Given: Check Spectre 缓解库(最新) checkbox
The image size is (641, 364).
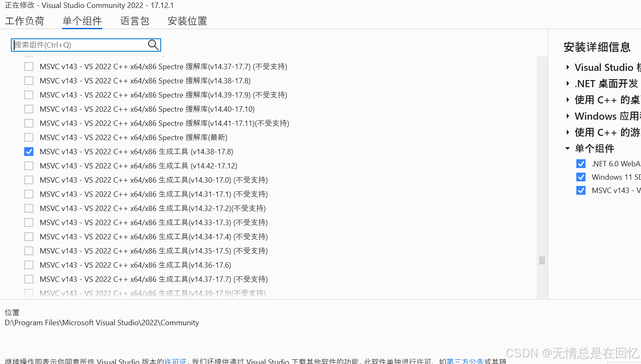Looking at the screenshot, I should tap(29, 138).
